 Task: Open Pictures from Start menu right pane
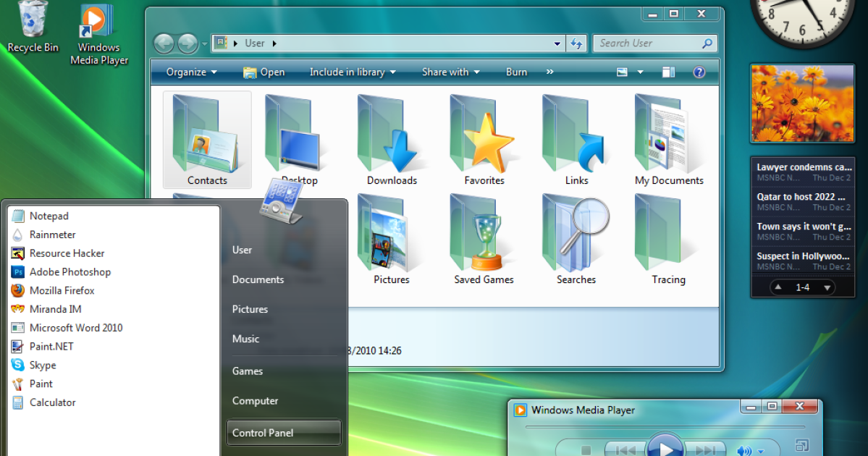click(x=250, y=309)
